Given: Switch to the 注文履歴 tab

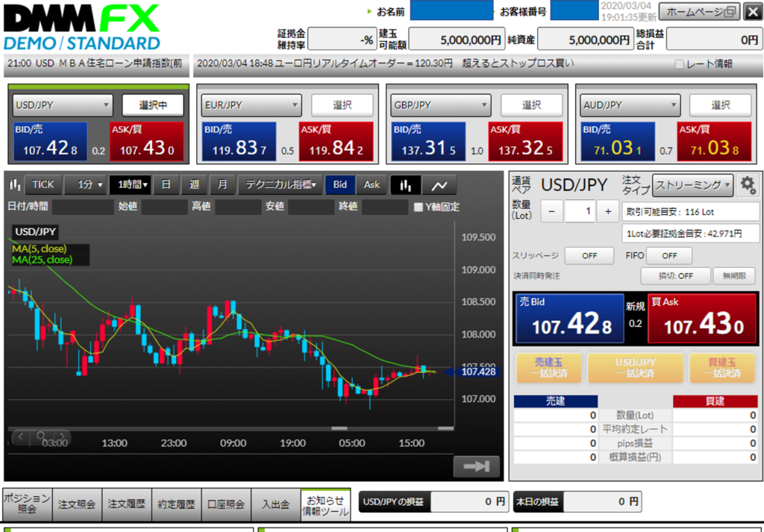Looking at the screenshot, I should tap(127, 504).
